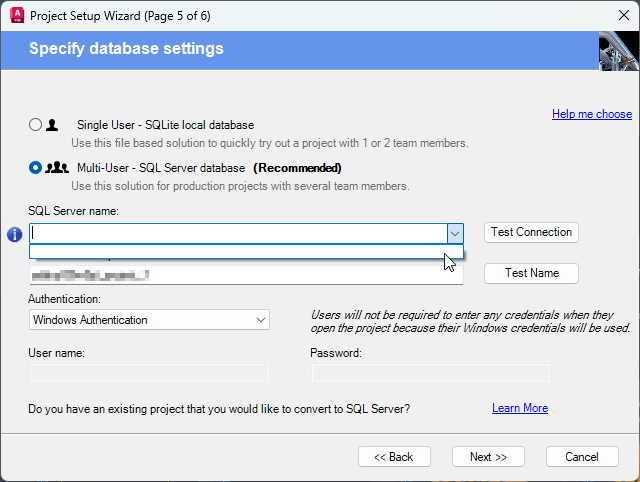Click the 'SQL Server name:' label
The width and height of the screenshot is (640, 482).
tap(73, 211)
